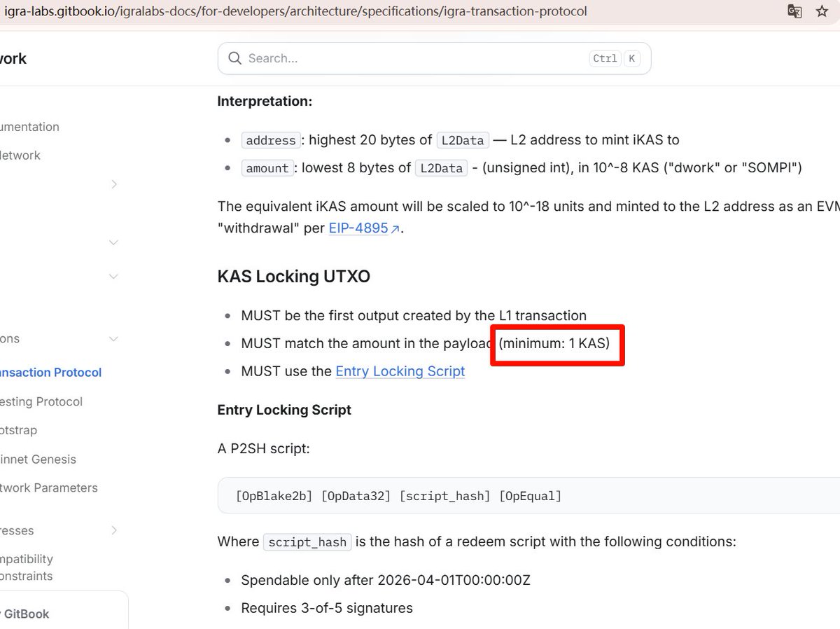Click the site title 'vork' in header
Viewport: 840px width, 629px height.
click(13, 58)
